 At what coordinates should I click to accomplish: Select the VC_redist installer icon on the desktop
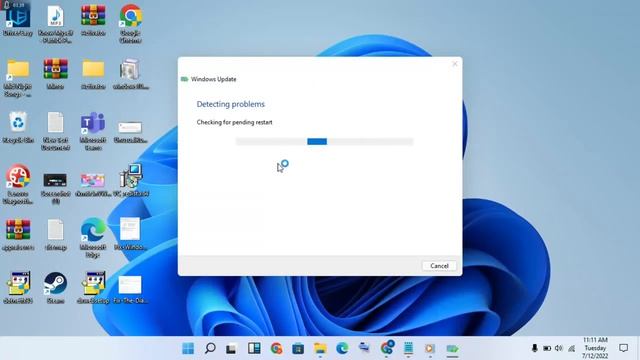click(x=131, y=180)
